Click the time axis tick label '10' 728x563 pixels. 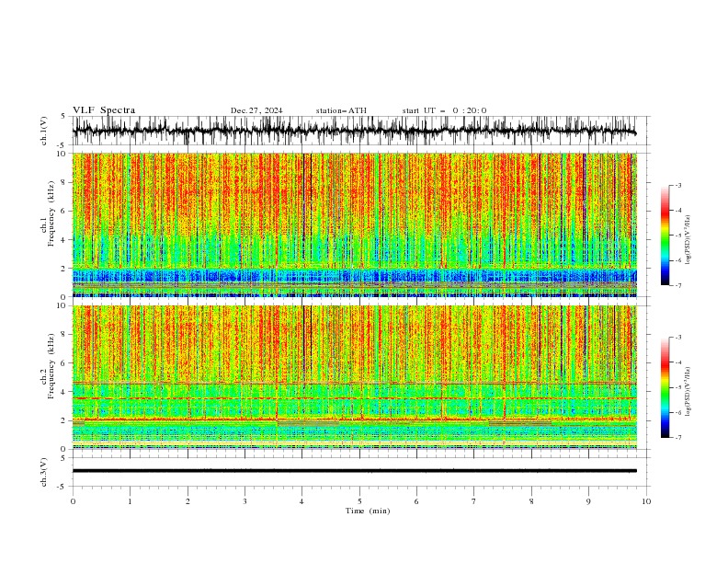(x=646, y=501)
